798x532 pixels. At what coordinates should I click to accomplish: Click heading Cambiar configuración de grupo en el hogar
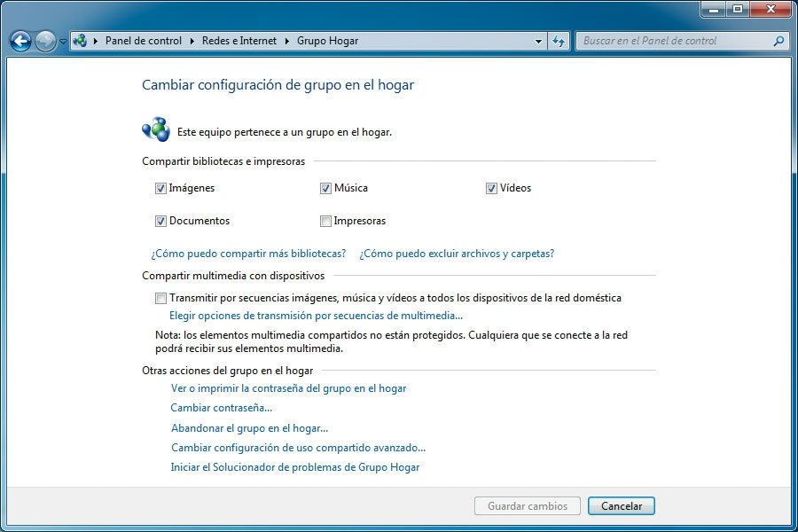278,85
